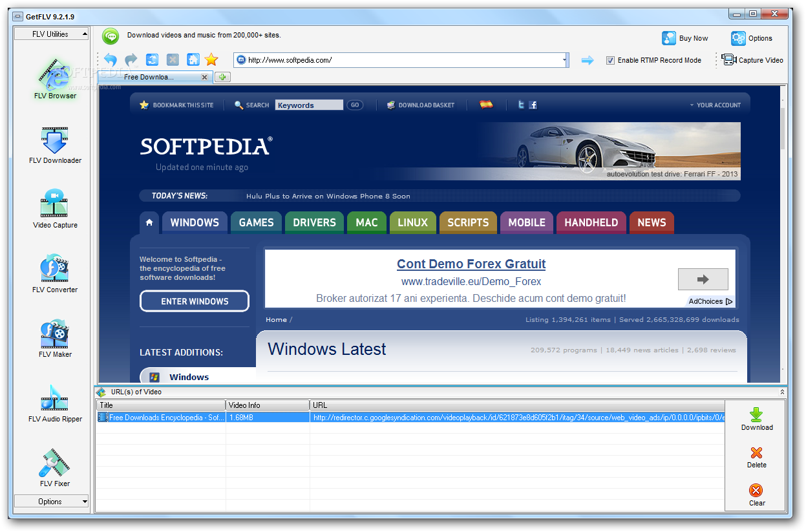Click Bookmark This Site link
Viewport: 806px width, 532px height.
176,105
